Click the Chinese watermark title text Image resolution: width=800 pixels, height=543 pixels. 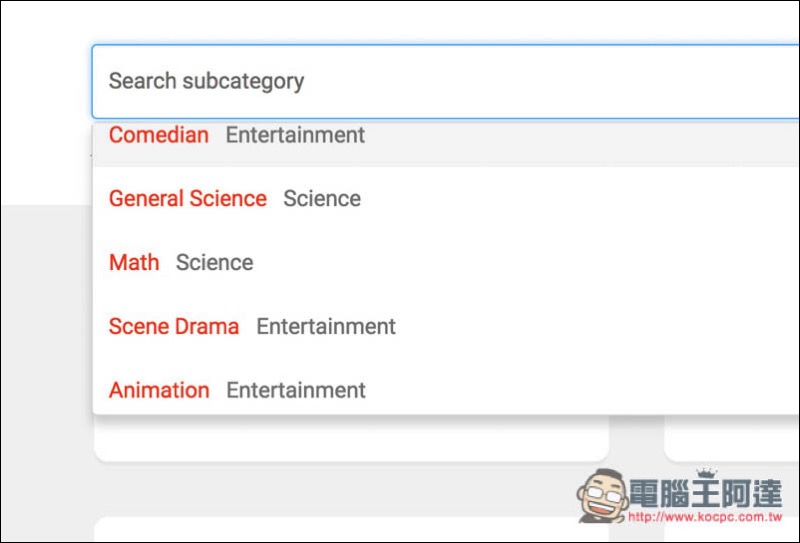tap(706, 493)
